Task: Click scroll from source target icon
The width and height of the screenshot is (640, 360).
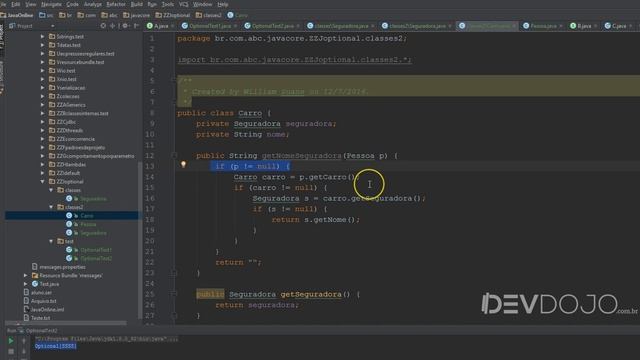Action: 103,26
